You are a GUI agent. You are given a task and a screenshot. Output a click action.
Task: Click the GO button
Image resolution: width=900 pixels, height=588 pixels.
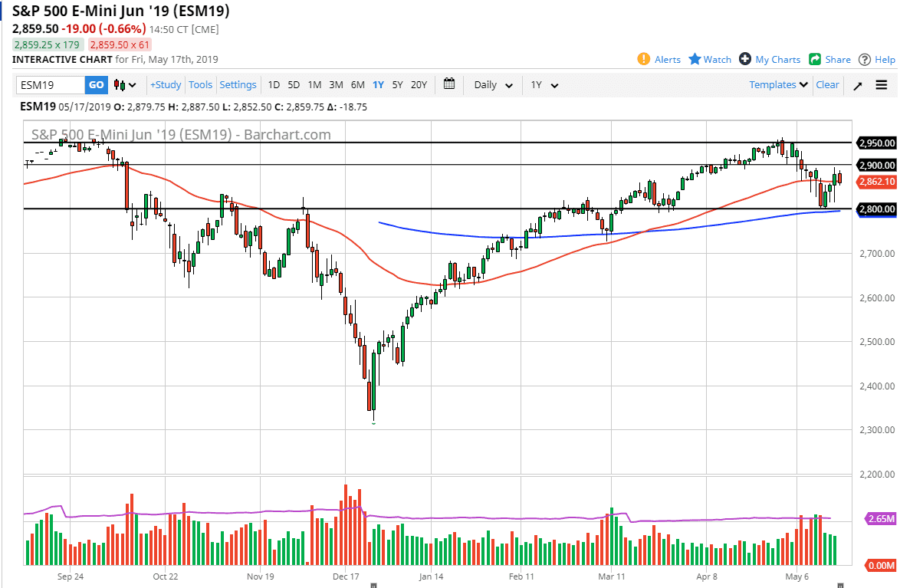[x=95, y=85]
